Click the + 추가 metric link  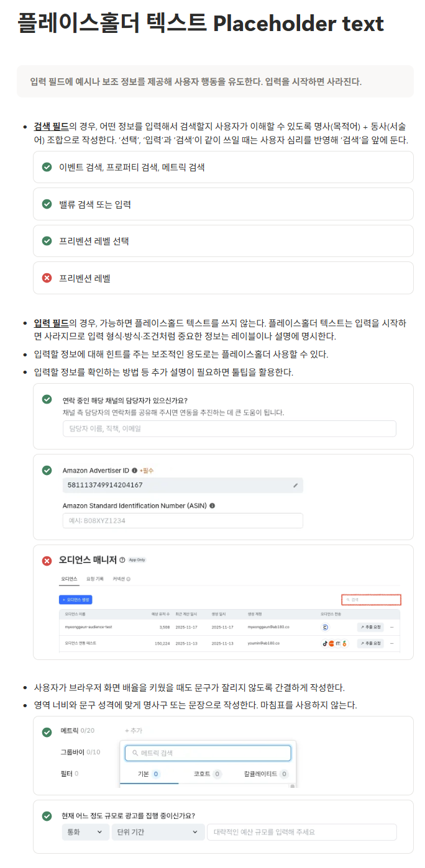point(134,731)
